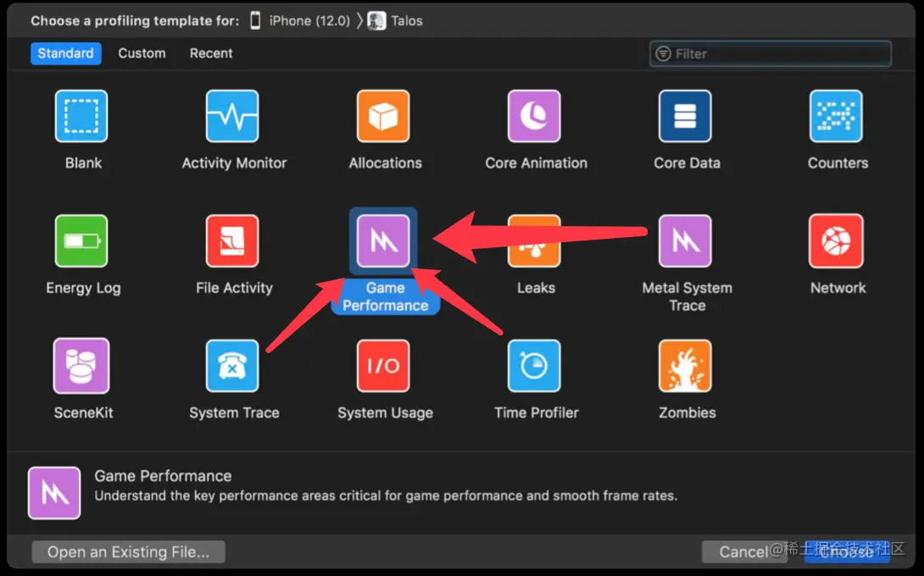
Task: Click Game Performance icon in description pane
Action: coord(54,493)
